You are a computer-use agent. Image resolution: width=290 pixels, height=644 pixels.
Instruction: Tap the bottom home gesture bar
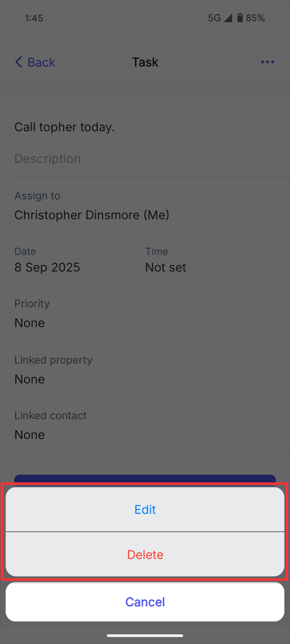(145, 636)
